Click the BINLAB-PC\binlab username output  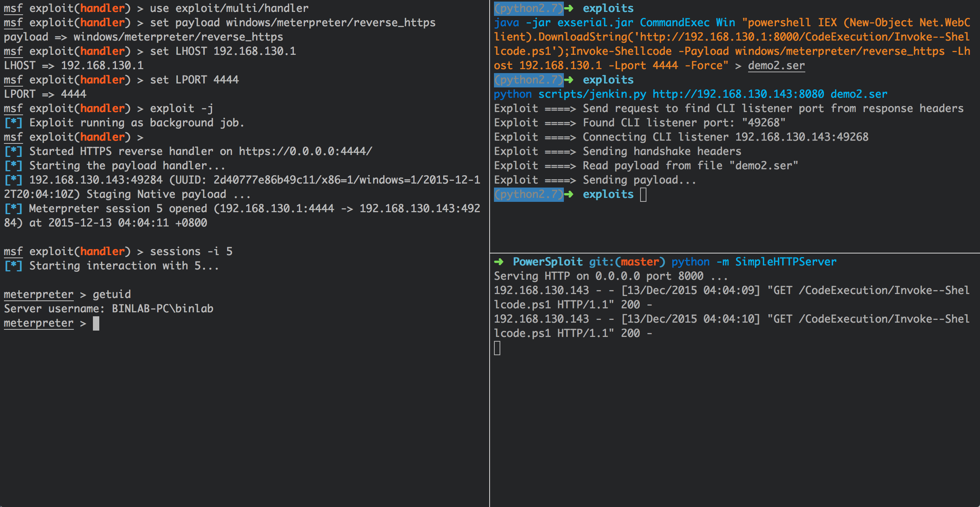click(162, 309)
